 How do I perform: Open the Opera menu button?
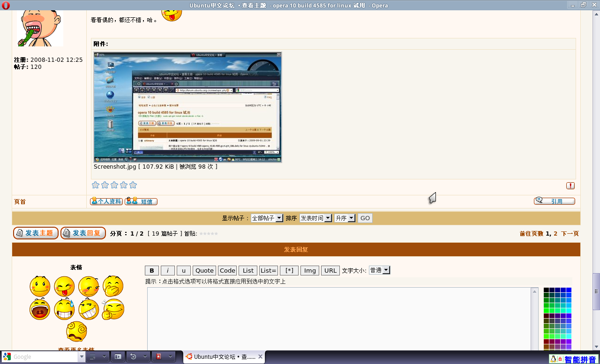[x=6, y=5]
